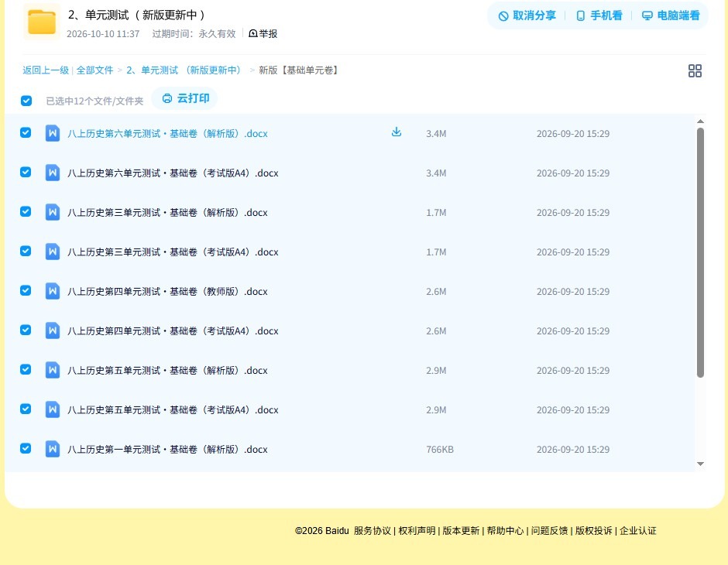
Task: Click Word icon of 第五单元 解析版
Action: 53,370
